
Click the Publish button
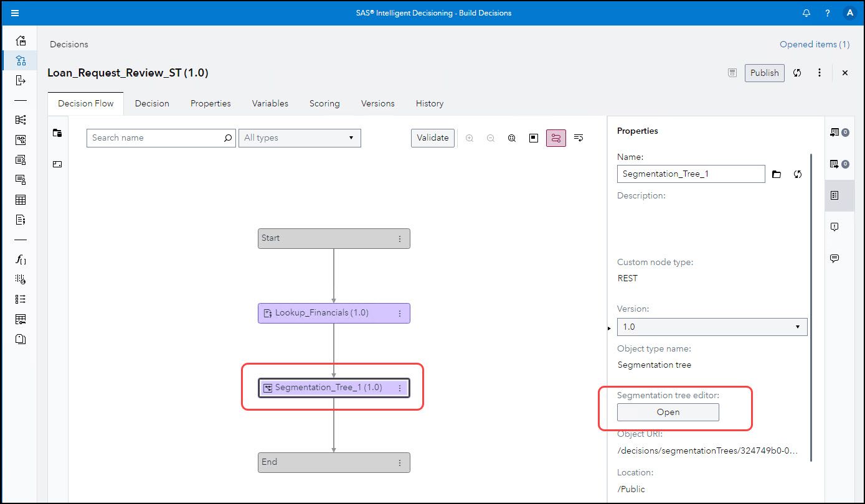tap(764, 73)
